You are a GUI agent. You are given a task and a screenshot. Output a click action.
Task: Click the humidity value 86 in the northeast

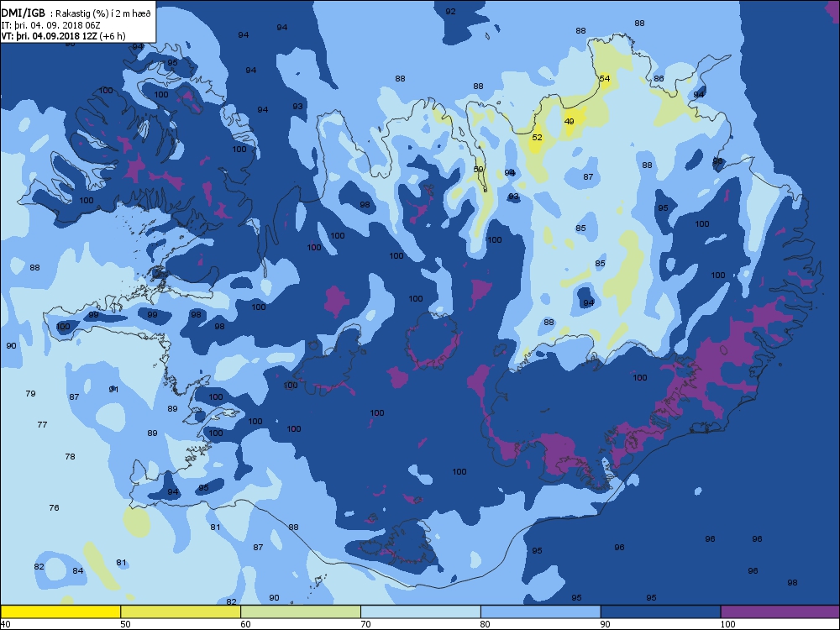659,78
